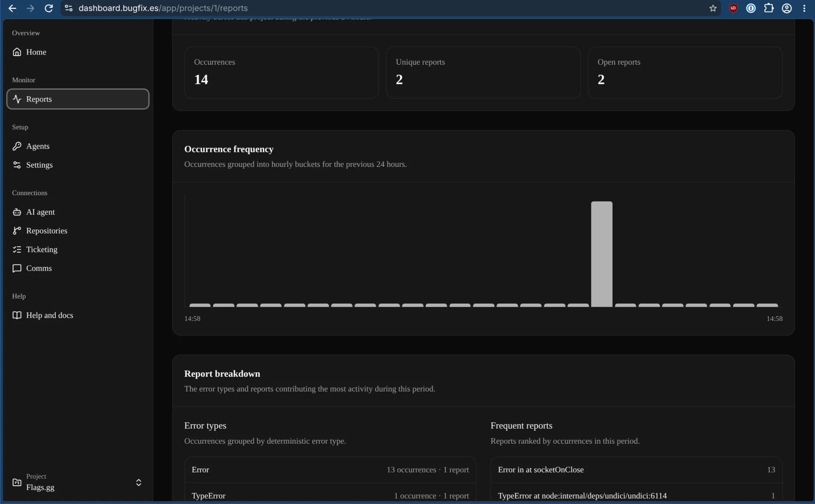
Task: Click the Open reports stat card
Action: [685, 72]
